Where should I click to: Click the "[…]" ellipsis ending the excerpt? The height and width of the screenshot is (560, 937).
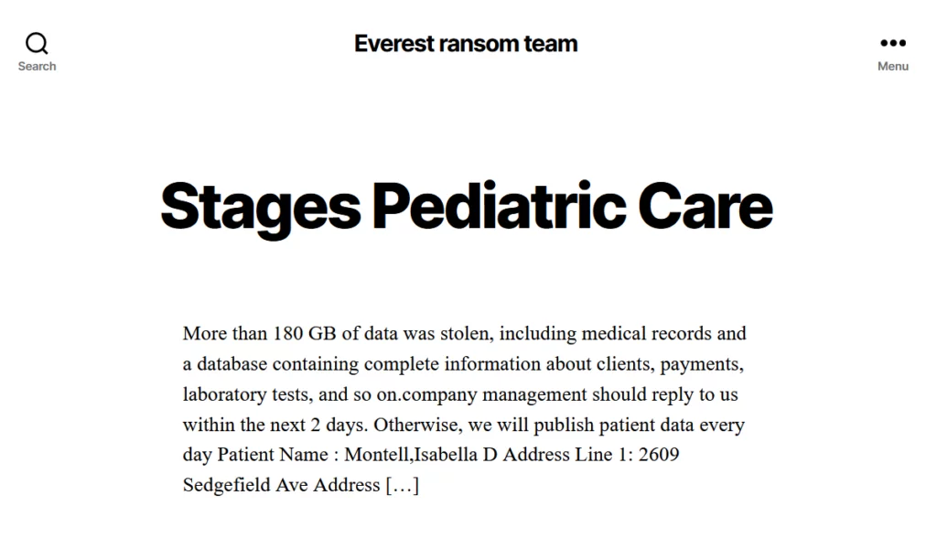[402, 485]
